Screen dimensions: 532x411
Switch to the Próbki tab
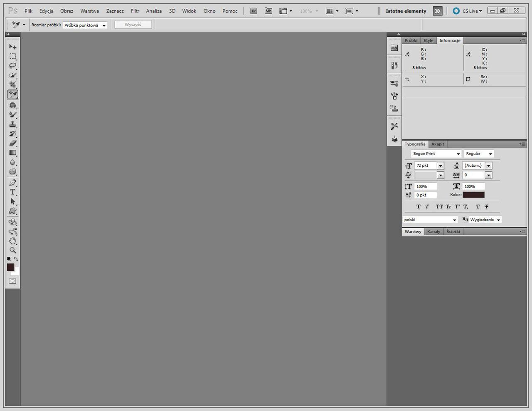(x=411, y=40)
